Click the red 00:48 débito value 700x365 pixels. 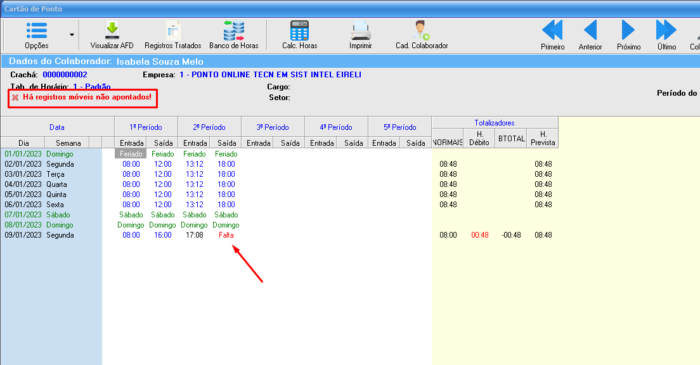point(479,235)
